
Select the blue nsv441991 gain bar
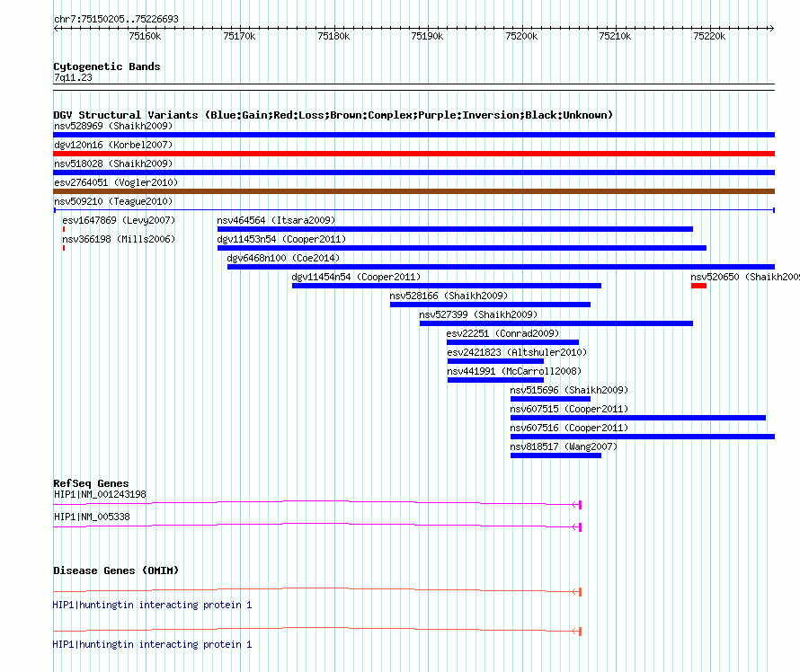pyautogui.click(x=495, y=380)
